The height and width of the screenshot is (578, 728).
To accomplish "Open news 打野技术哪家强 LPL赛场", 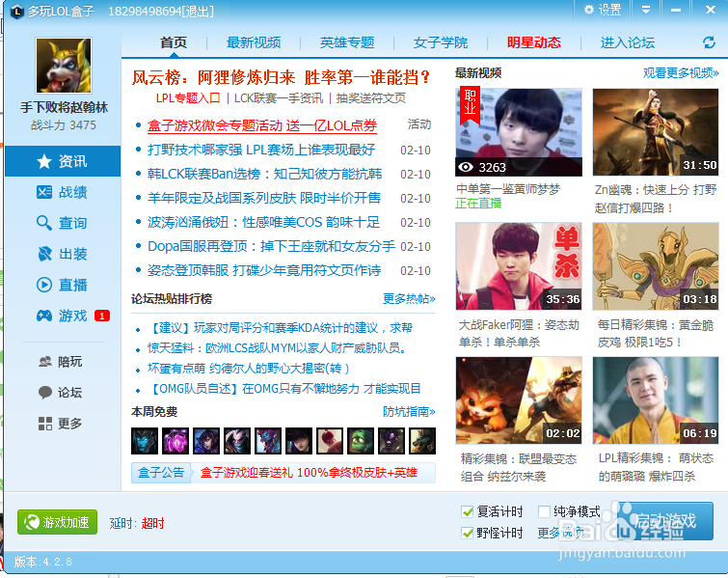I will click(261, 150).
